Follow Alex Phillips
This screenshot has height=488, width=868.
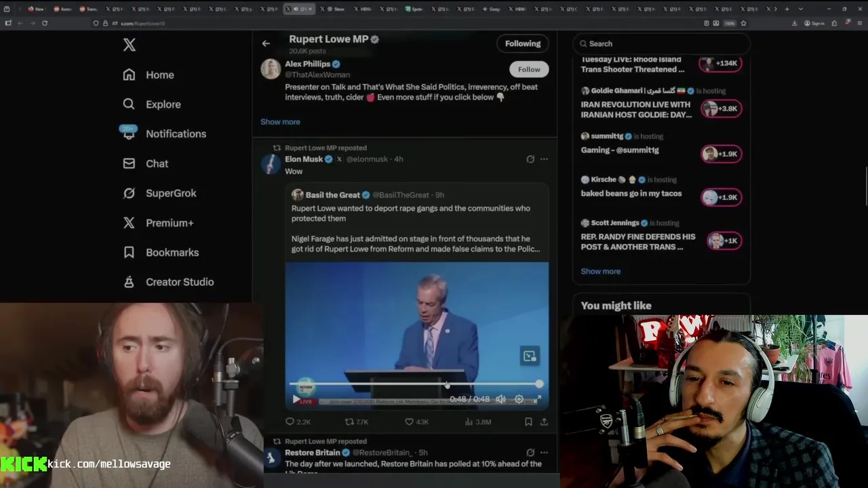click(529, 69)
